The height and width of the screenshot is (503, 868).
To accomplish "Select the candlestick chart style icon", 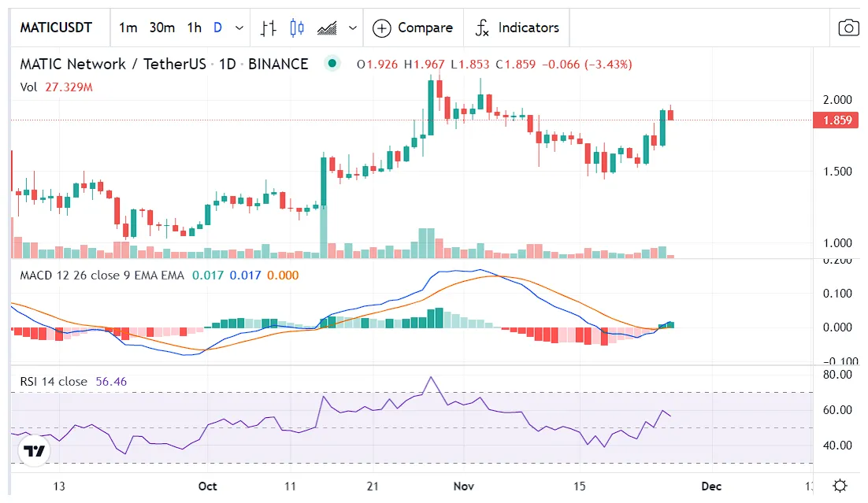I will pyautogui.click(x=297, y=28).
